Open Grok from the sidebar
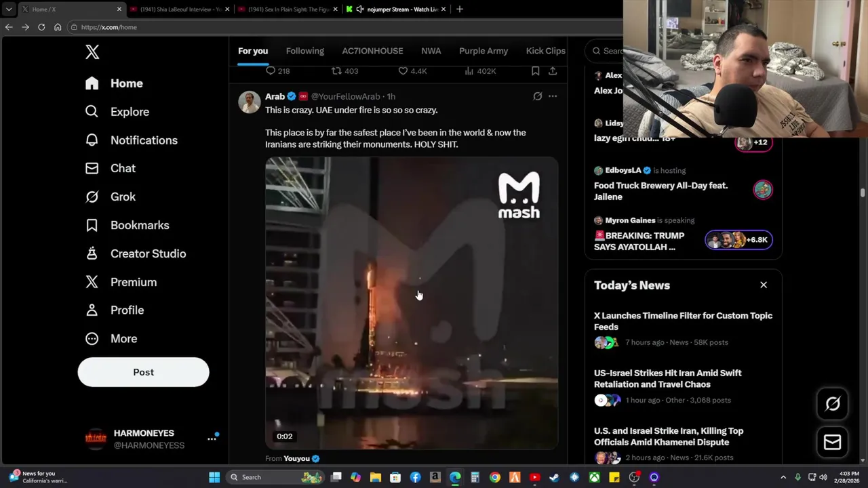The width and height of the screenshot is (868, 488). click(110, 197)
